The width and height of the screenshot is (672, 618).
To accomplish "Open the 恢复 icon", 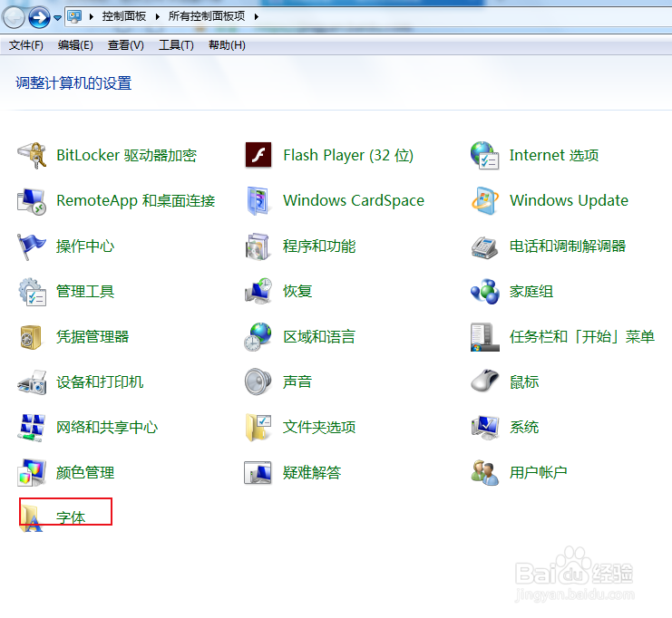I will click(x=258, y=291).
